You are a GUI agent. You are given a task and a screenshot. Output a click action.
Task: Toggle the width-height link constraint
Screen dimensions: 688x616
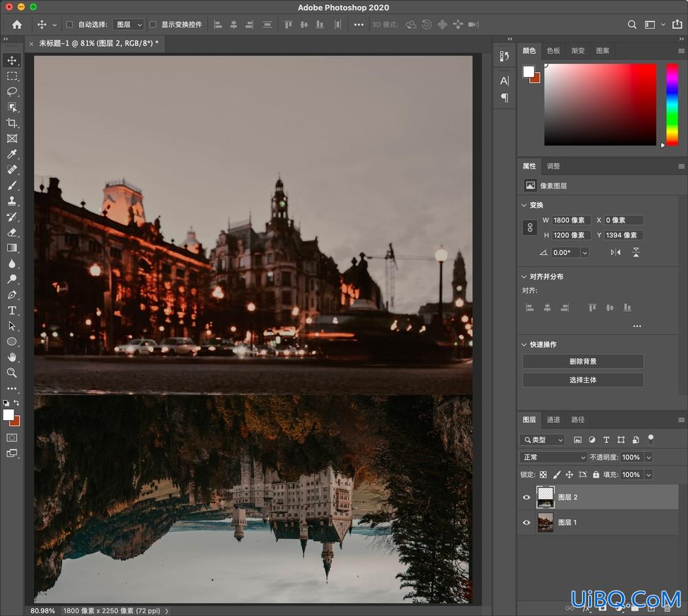point(530,228)
